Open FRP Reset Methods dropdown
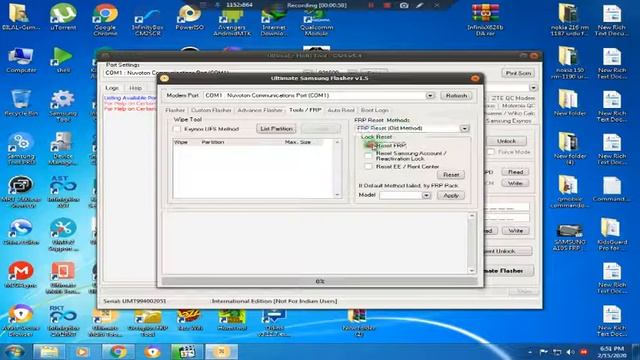Image resolution: width=640 pixels, height=360 pixels. click(464, 129)
